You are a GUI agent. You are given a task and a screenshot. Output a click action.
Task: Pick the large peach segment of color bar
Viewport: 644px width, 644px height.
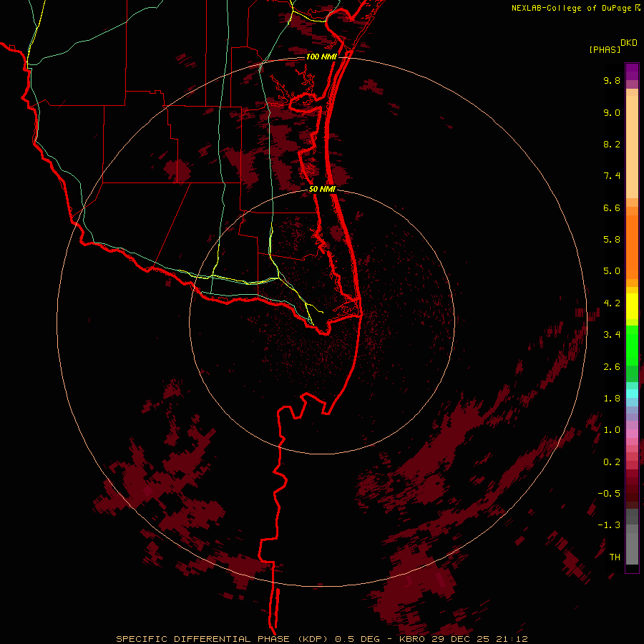coord(632,147)
